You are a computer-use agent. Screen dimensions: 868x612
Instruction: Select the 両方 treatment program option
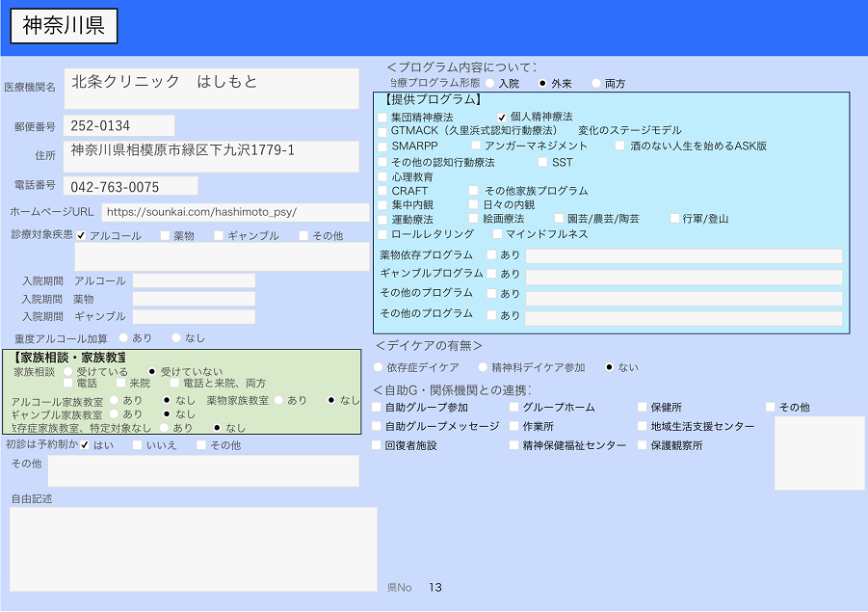pyautogui.click(x=596, y=84)
